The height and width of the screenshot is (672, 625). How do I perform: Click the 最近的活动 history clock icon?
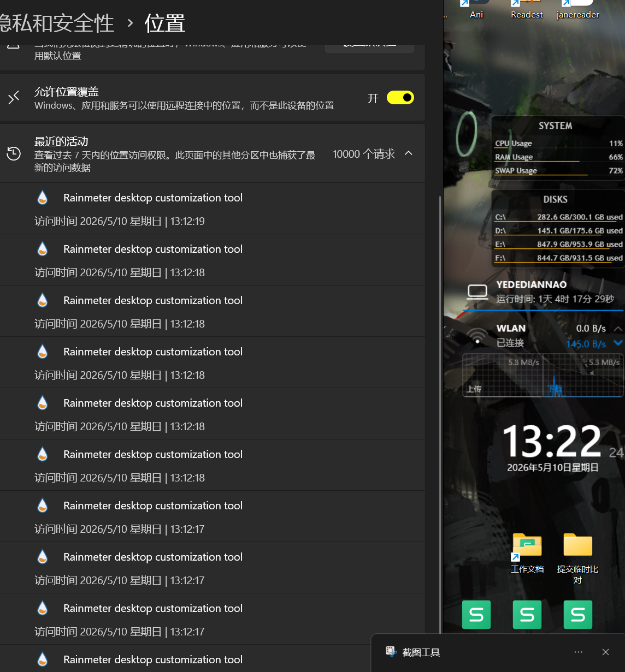(x=14, y=154)
